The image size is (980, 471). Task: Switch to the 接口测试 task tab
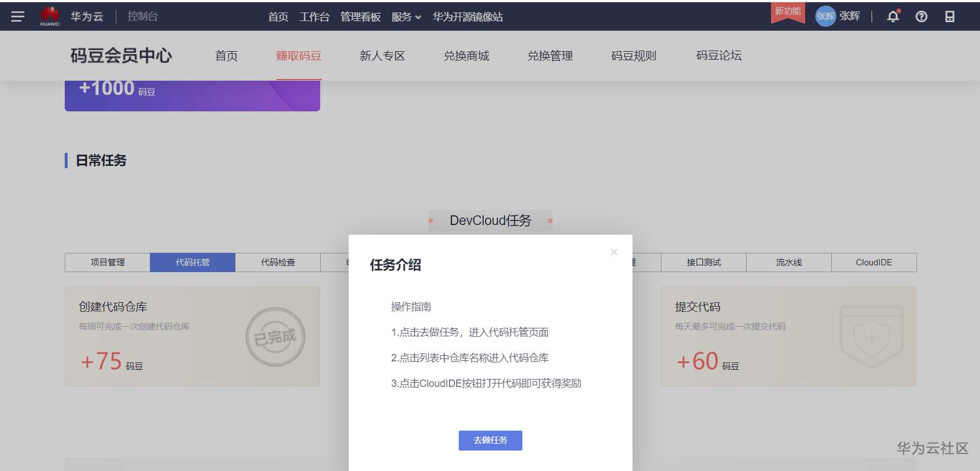coord(703,262)
